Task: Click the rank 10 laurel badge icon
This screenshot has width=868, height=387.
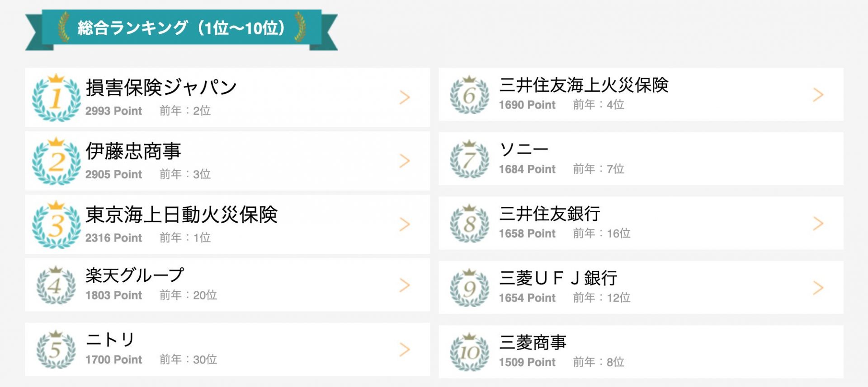Action: pos(470,352)
